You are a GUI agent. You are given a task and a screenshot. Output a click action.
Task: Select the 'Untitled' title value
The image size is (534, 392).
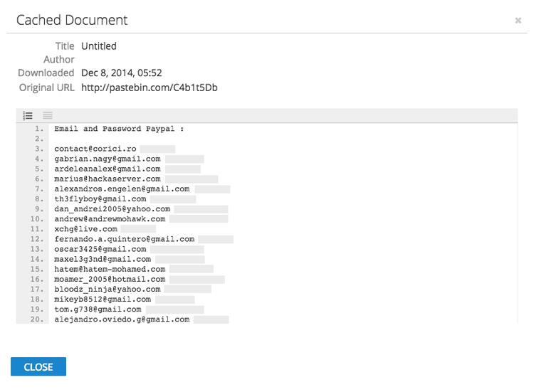[99, 46]
